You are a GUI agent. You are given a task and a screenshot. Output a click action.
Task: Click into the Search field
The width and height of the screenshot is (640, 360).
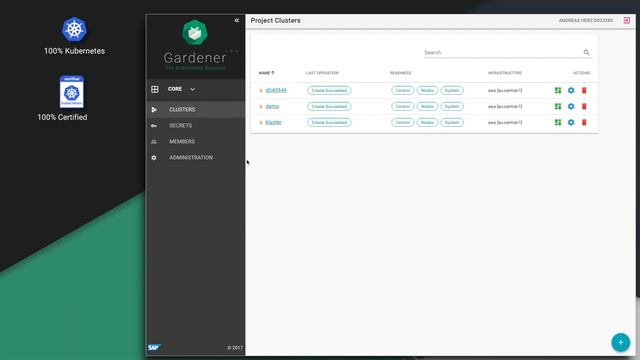[503, 52]
